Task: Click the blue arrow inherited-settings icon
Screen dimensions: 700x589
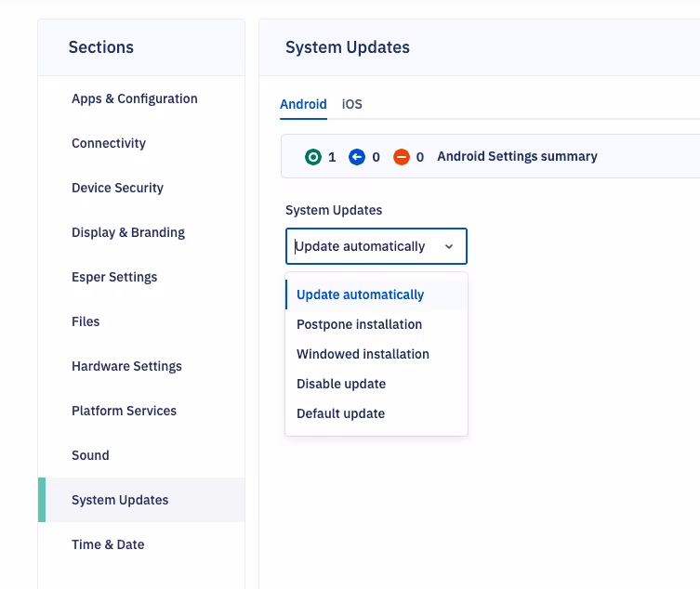Action: [x=357, y=157]
